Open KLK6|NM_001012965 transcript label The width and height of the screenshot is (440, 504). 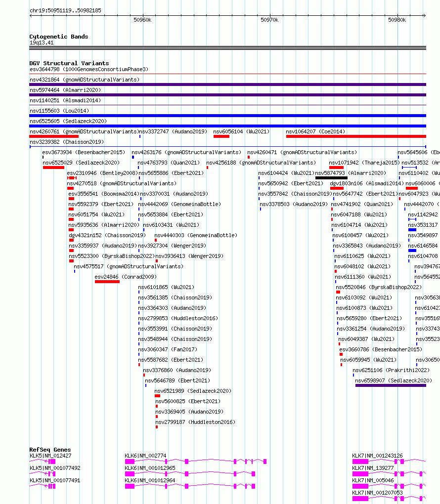[x=150, y=468]
